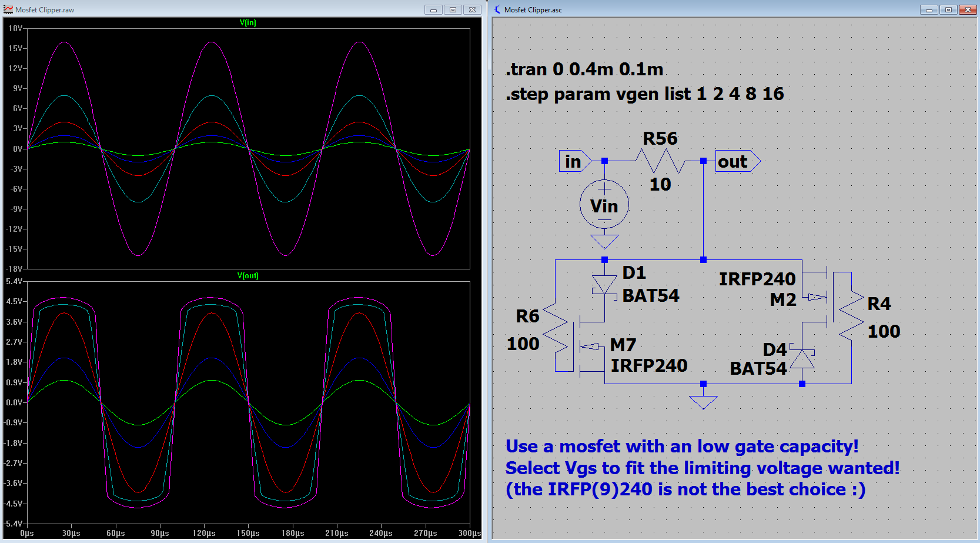Click ground symbol at schematic bottom

click(703, 402)
